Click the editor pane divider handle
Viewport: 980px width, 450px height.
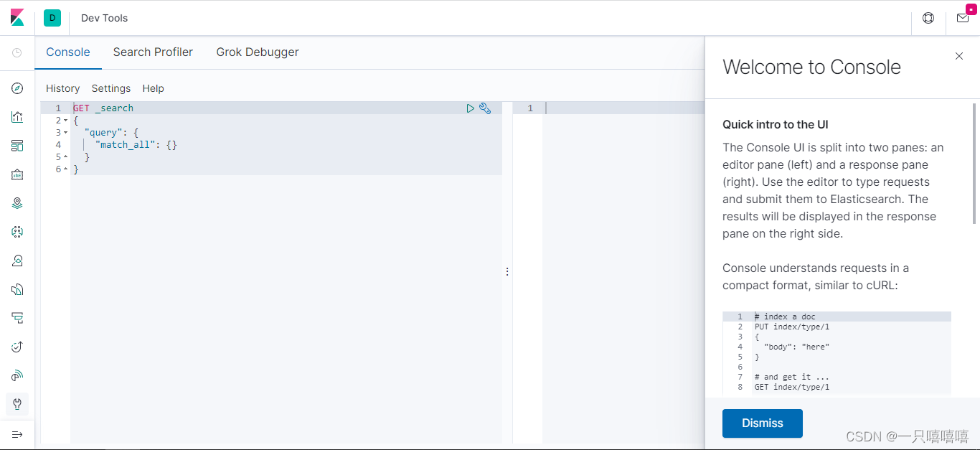[507, 271]
